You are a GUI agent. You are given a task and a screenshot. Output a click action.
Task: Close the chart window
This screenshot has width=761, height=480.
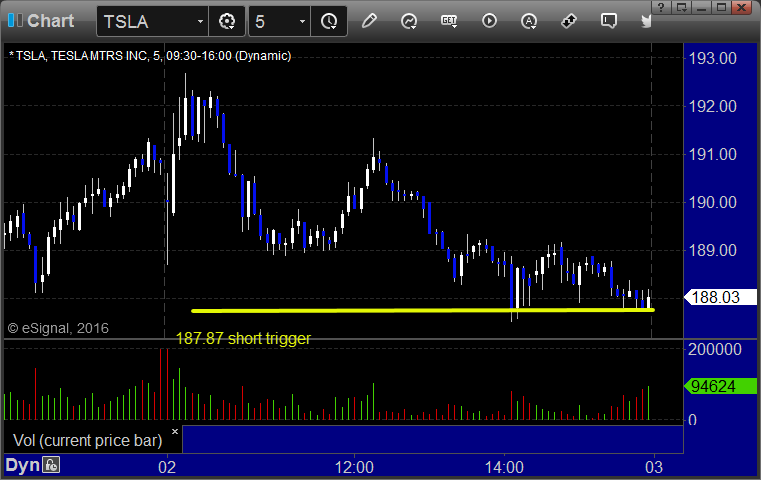click(x=741, y=7)
